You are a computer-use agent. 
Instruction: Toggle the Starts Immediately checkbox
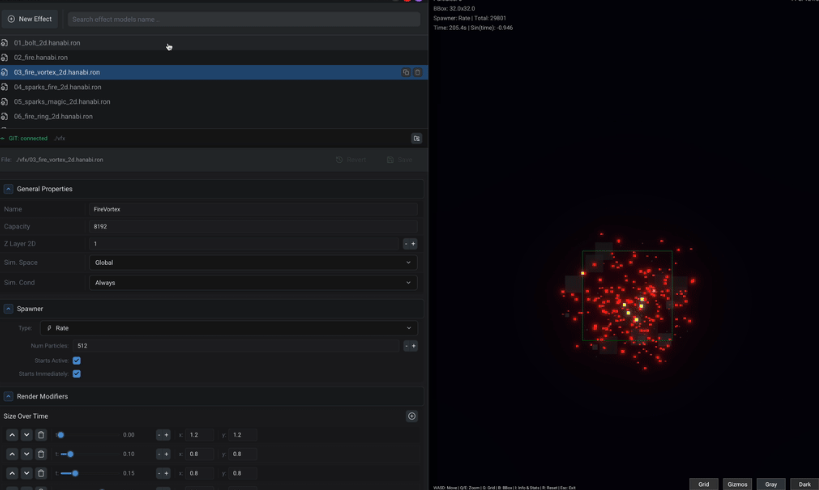76,374
